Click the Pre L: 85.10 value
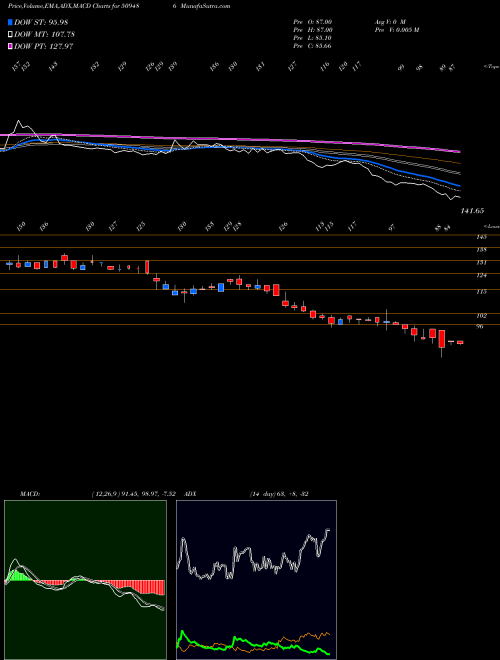Viewport: 500px width, 660px height. coord(313,38)
